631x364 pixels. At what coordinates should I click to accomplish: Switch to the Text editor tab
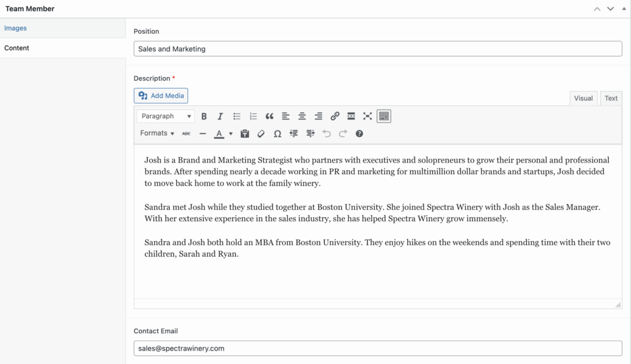click(611, 99)
